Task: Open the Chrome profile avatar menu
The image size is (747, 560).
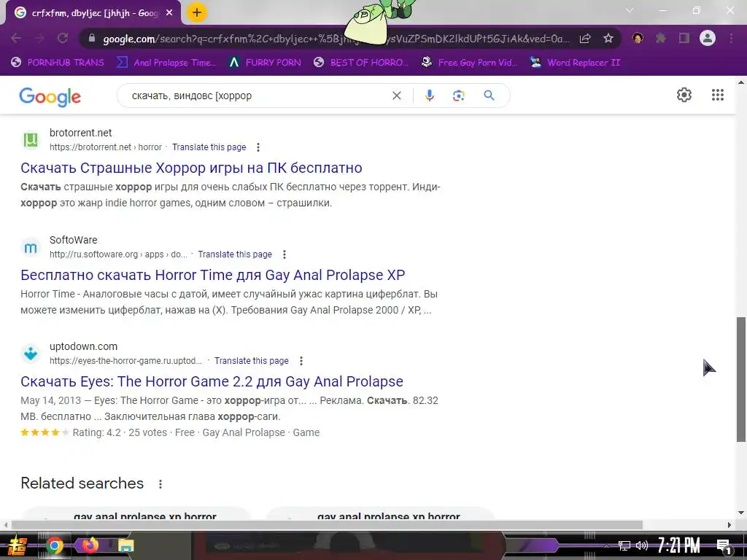Action: (x=708, y=38)
